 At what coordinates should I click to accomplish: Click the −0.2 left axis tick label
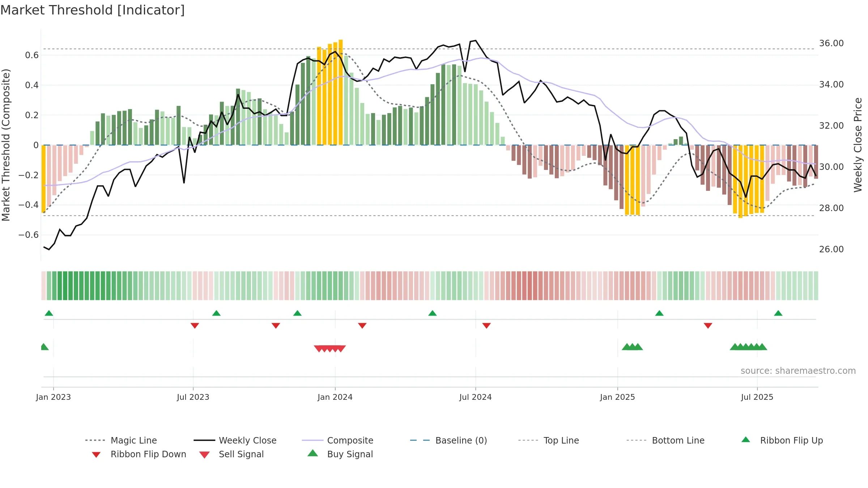tap(29, 175)
